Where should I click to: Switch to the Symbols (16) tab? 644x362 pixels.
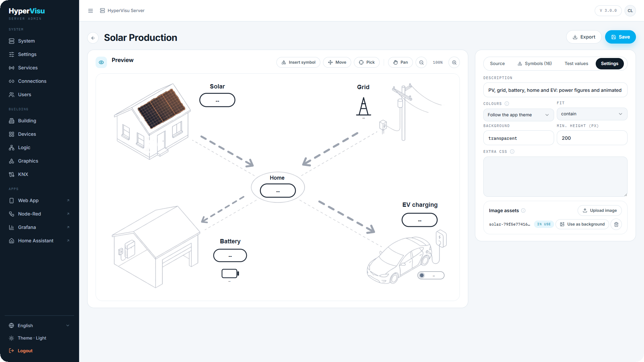[x=534, y=64]
